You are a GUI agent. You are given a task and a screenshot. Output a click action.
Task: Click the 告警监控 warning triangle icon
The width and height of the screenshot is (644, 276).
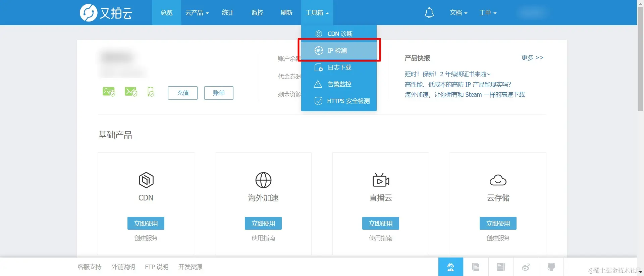(318, 84)
